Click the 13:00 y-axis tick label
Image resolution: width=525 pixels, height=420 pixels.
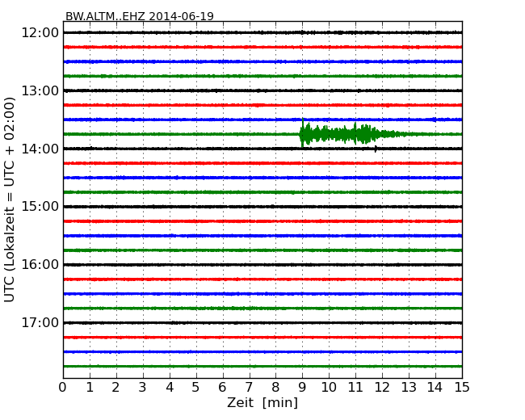coord(40,90)
